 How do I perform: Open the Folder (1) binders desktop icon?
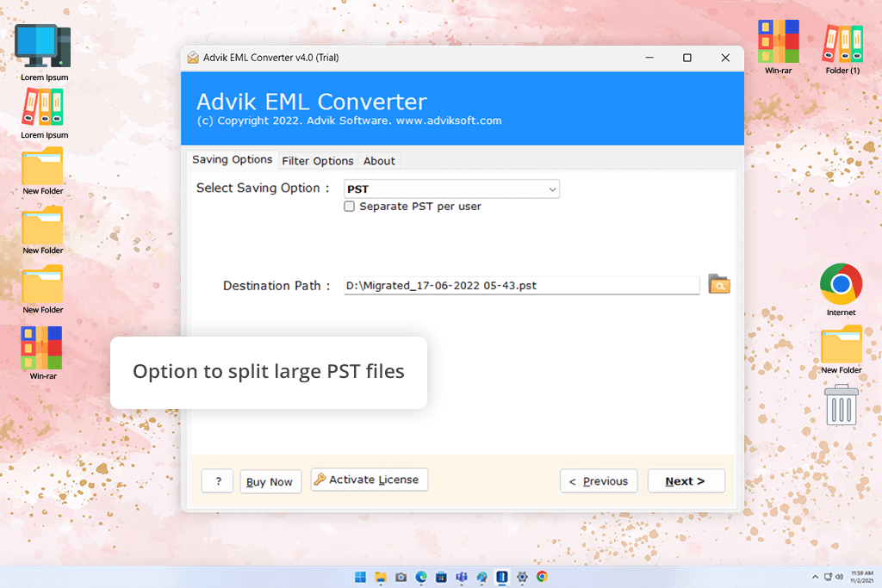point(842,43)
